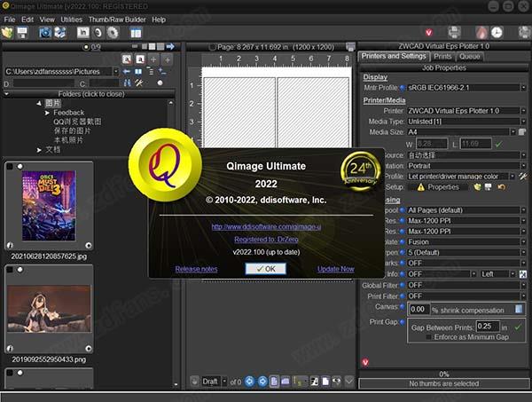Click the tools wrench icon under path
The image size is (532, 402).
[x=139, y=83]
